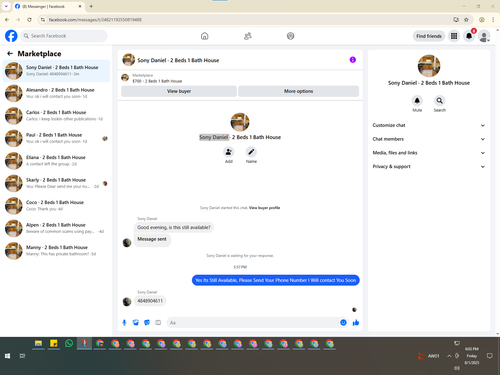The width and height of the screenshot is (500, 375).
Task: Open WhatsApp from the taskbar
Action: (x=69, y=343)
